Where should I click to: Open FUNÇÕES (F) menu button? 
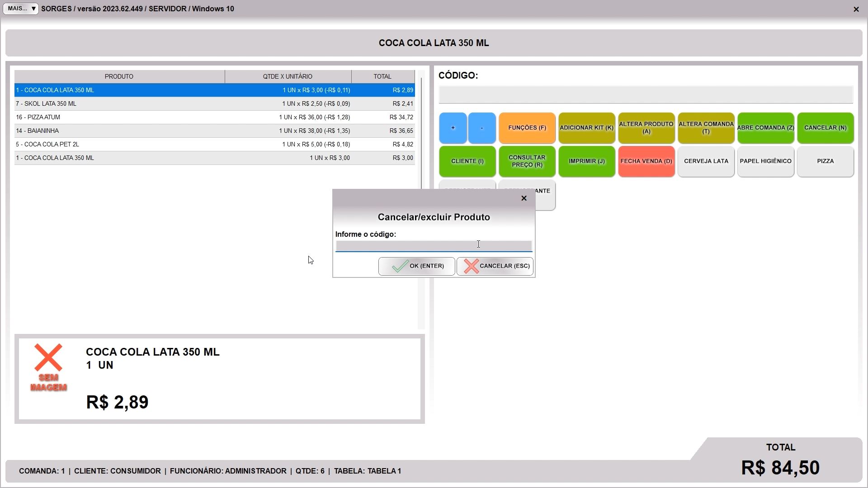(x=527, y=128)
